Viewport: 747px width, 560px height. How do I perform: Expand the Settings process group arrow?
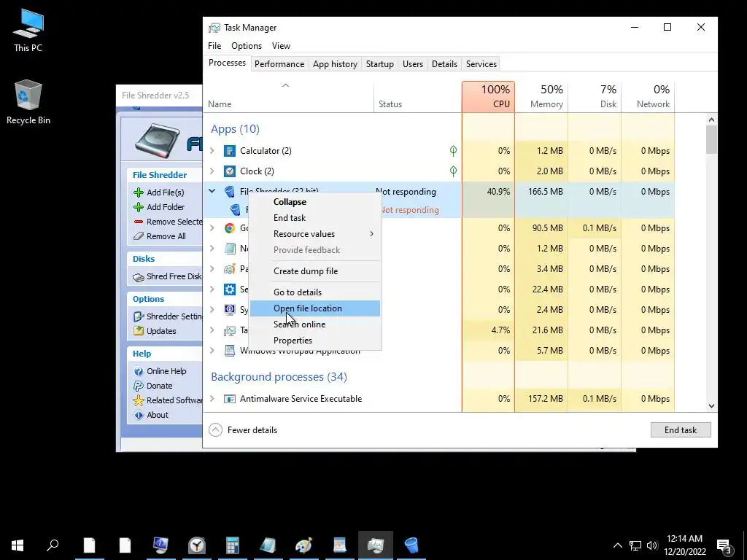(212, 289)
